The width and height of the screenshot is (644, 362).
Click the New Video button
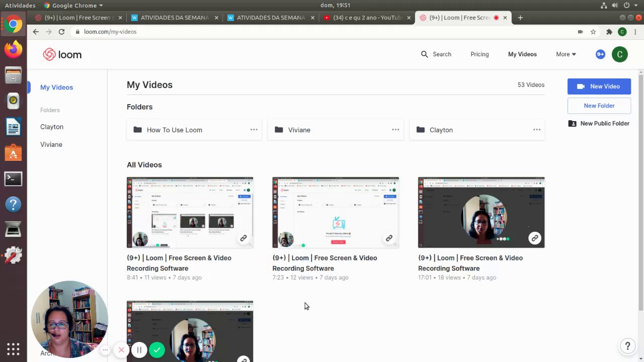[599, 86]
